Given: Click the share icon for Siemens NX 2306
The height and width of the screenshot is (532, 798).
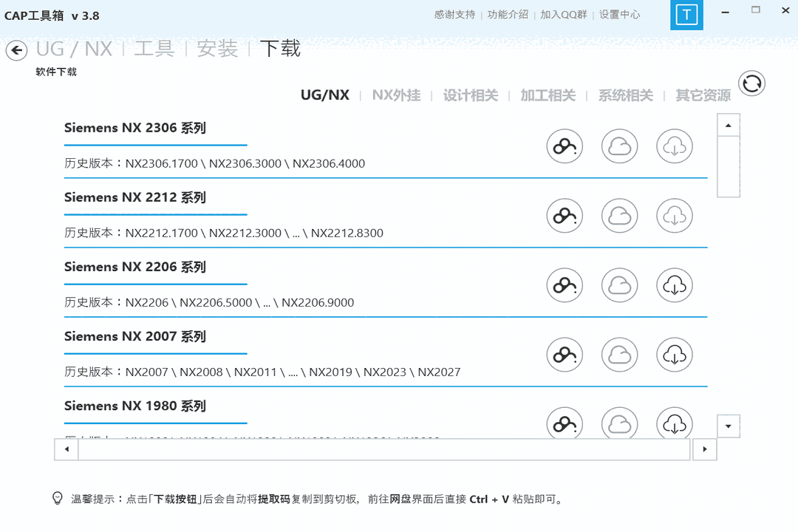Looking at the screenshot, I should pyautogui.click(x=565, y=146).
